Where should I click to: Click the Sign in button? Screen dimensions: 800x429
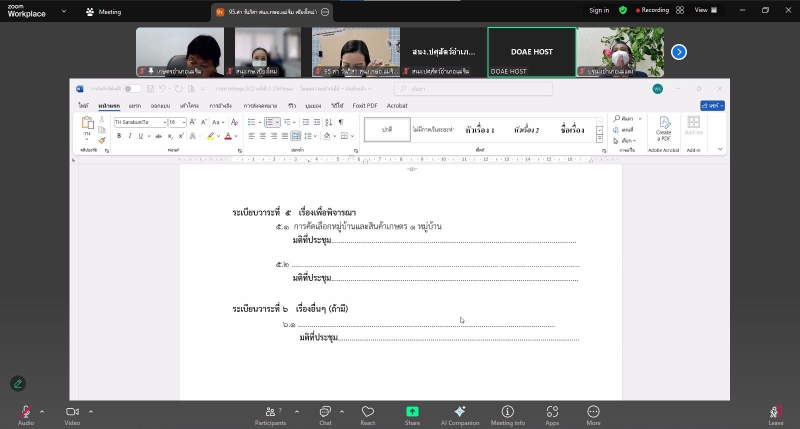[599, 10]
